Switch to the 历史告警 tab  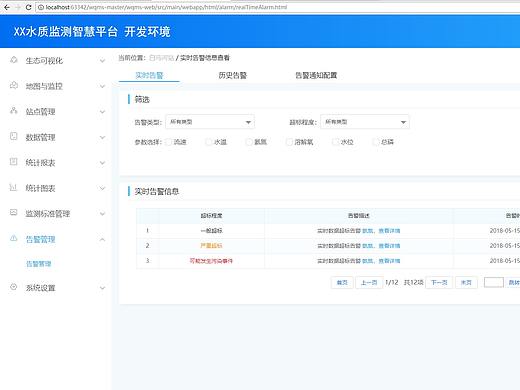coord(233,75)
